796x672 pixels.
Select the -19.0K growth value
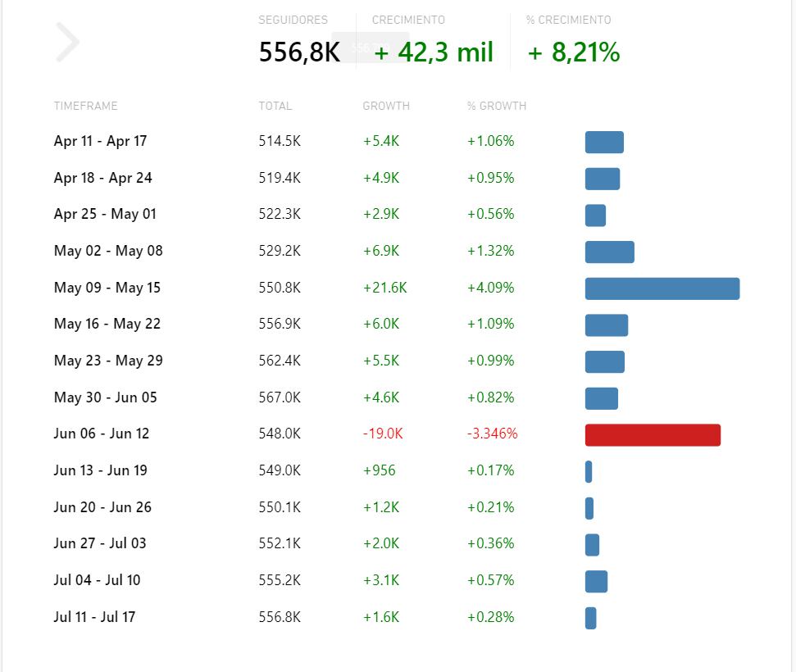(383, 434)
